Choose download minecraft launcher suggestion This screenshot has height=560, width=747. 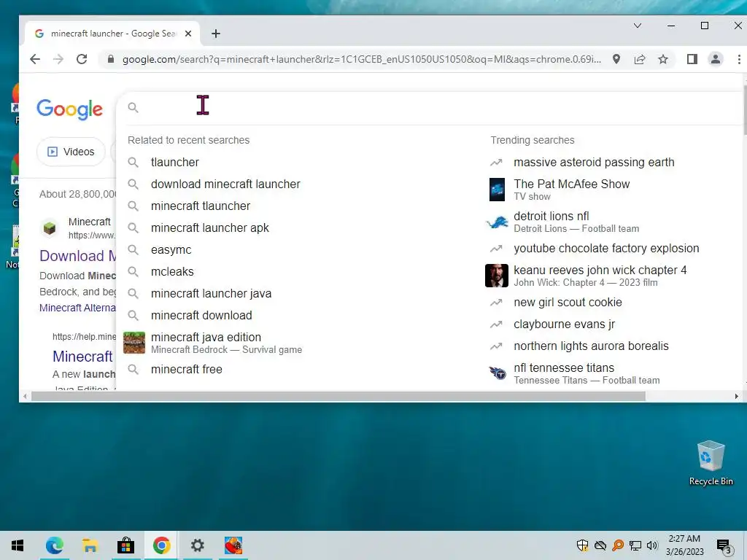point(225,184)
